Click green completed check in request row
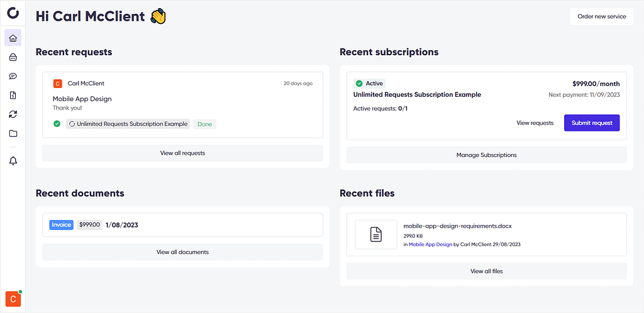The height and width of the screenshot is (313, 644). [57, 123]
